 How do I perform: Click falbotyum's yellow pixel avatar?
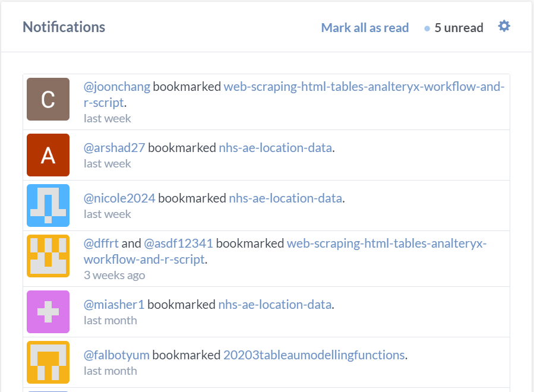[x=48, y=362]
